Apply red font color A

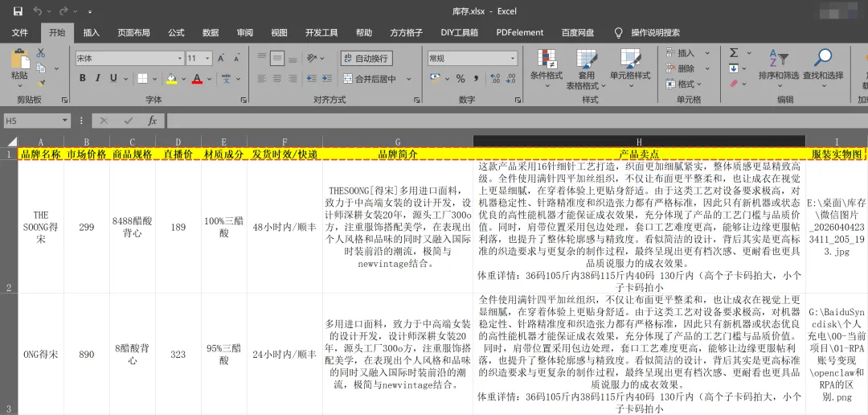point(197,78)
